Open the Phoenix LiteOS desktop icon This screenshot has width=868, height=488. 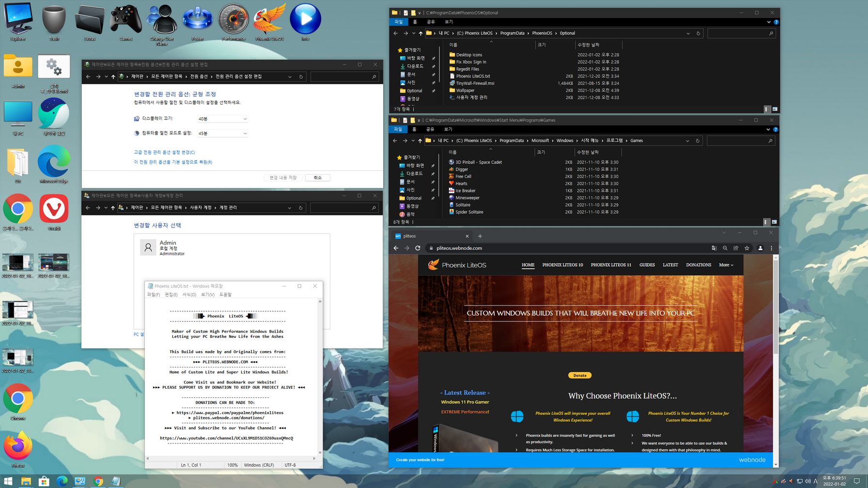click(269, 22)
